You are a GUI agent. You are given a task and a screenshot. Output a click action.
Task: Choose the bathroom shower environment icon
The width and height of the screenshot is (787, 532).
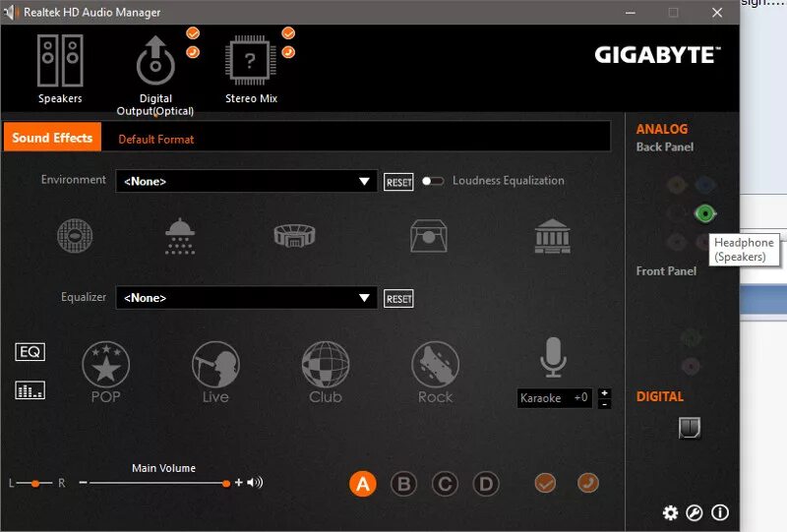[x=180, y=236]
